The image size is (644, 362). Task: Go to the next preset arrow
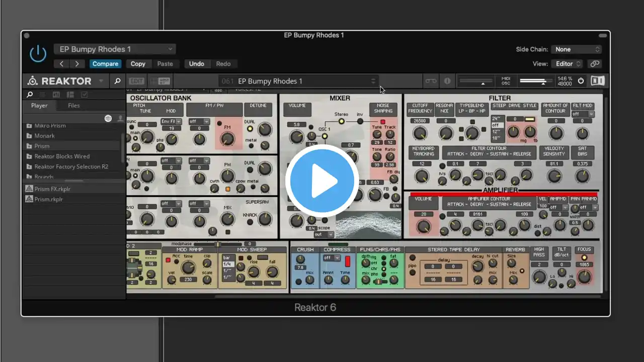[x=76, y=64]
